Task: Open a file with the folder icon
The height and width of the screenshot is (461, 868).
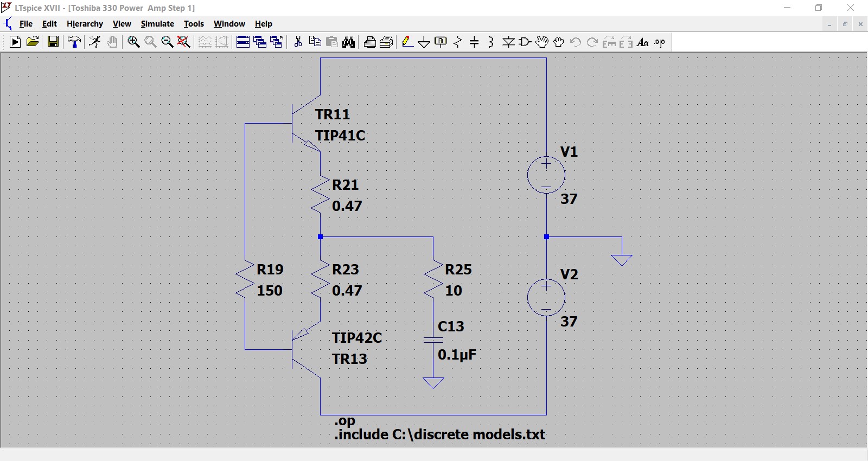Action: [x=33, y=42]
